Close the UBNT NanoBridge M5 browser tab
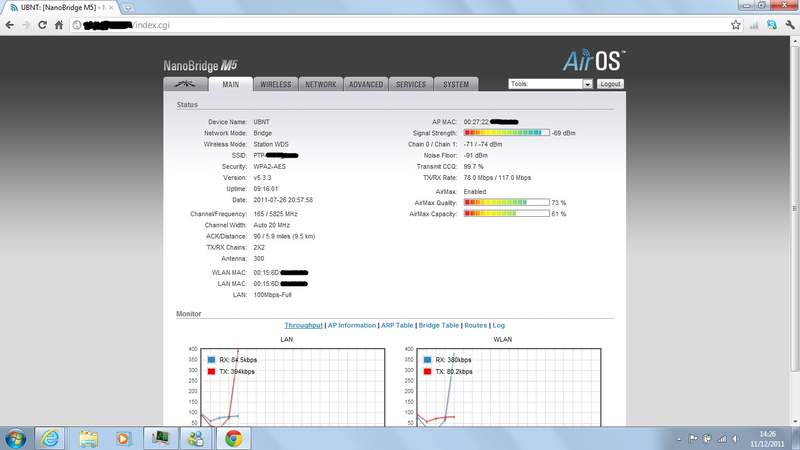 (111, 8)
